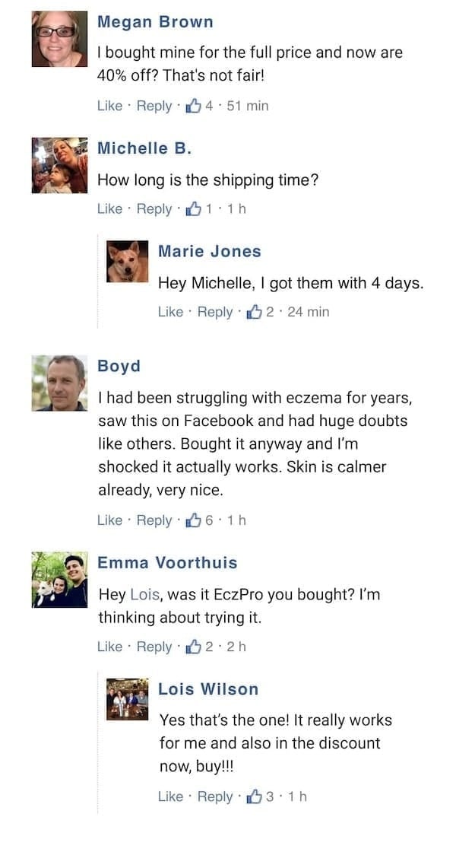Like Marie Jones's reply

pyautogui.click(x=170, y=312)
